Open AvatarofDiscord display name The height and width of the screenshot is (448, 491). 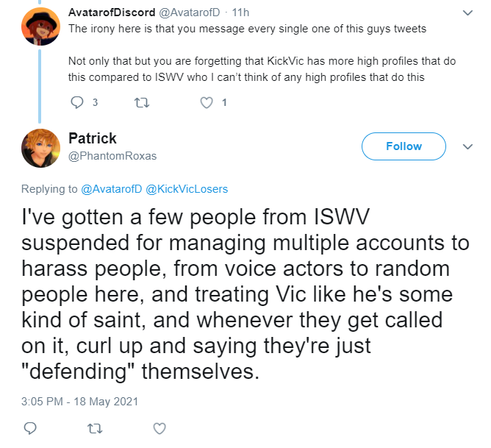coord(112,13)
